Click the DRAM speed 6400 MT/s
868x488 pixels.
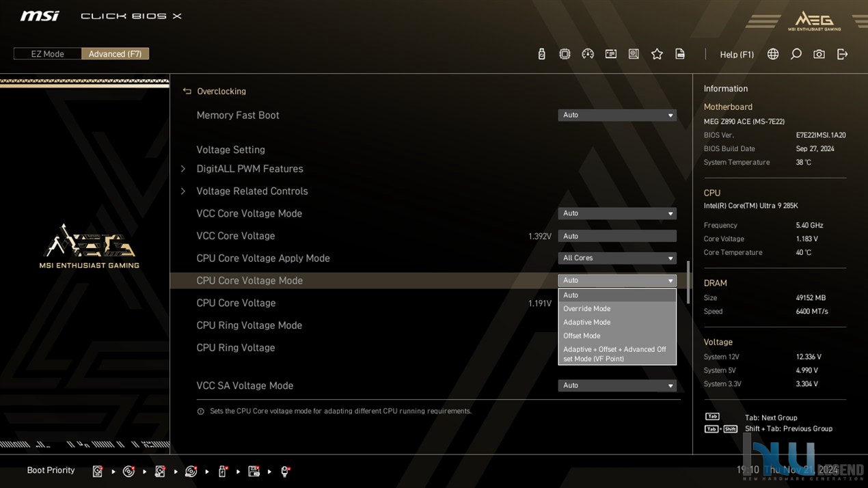[812, 312]
